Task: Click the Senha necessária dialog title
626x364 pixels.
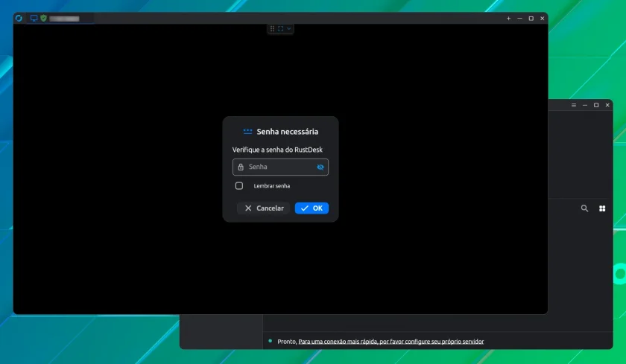Action: point(288,132)
